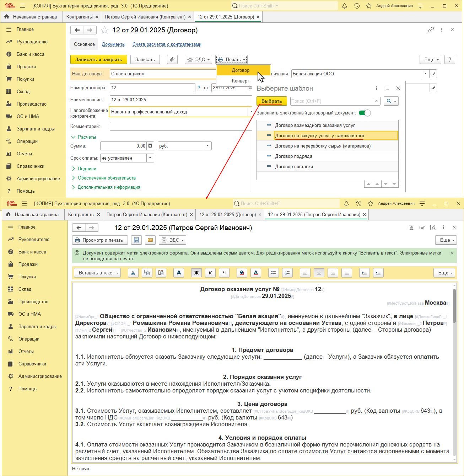Cut selected text with the scissors icon
The width and height of the screenshot is (464, 476).
[133, 273]
